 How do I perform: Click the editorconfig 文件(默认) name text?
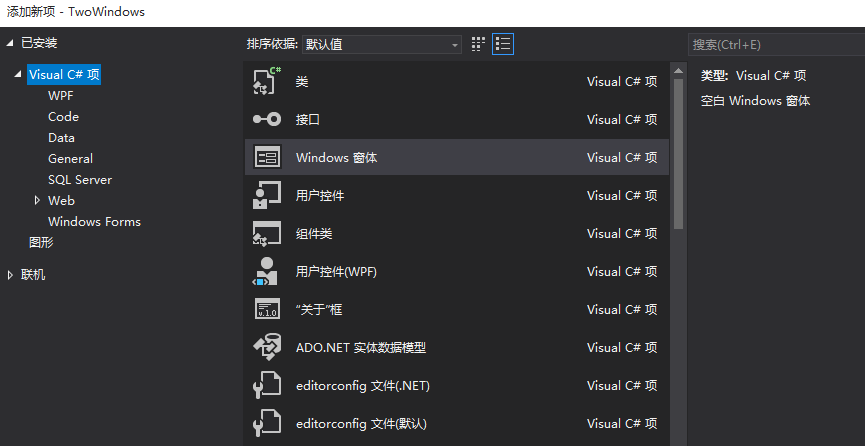(361, 424)
